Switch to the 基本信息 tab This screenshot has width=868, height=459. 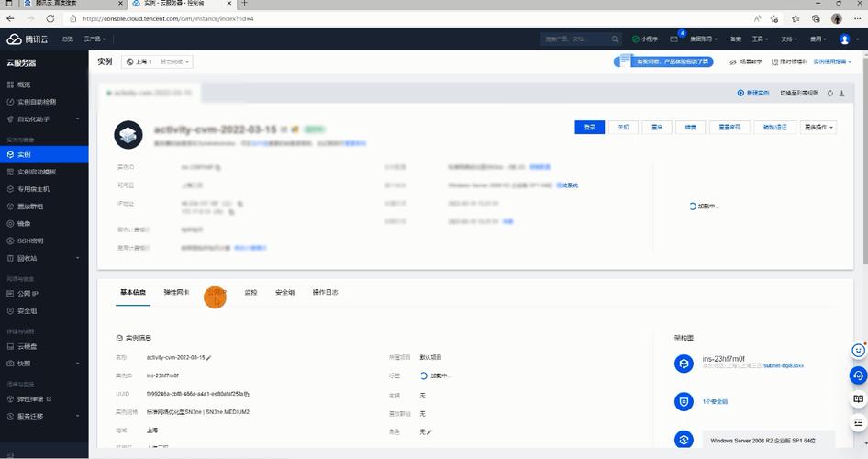tap(133, 292)
